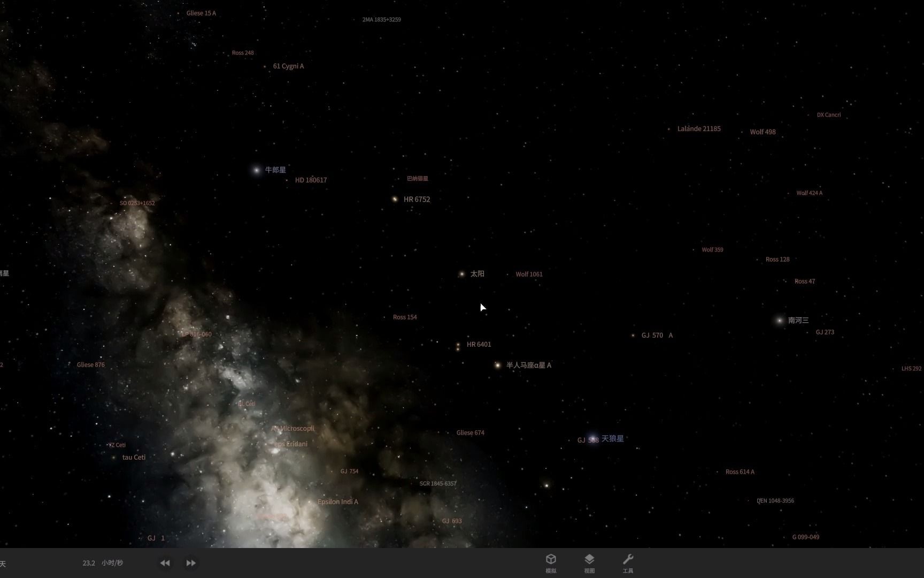
Task: Select the 太阳 star
Action: [461, 274]
